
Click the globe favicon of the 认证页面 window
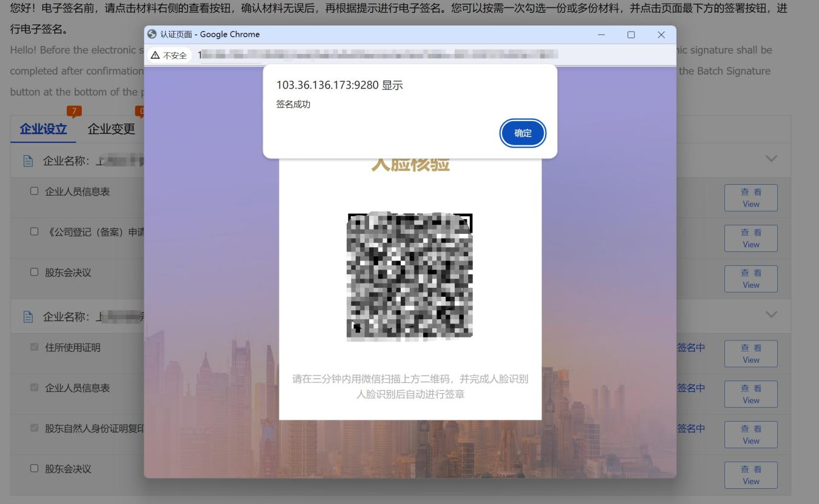[x=152, y=35]
